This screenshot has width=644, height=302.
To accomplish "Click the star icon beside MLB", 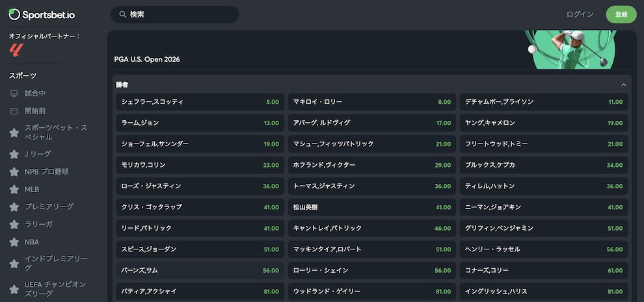I will pyautogui.click(x=14, y=190).
